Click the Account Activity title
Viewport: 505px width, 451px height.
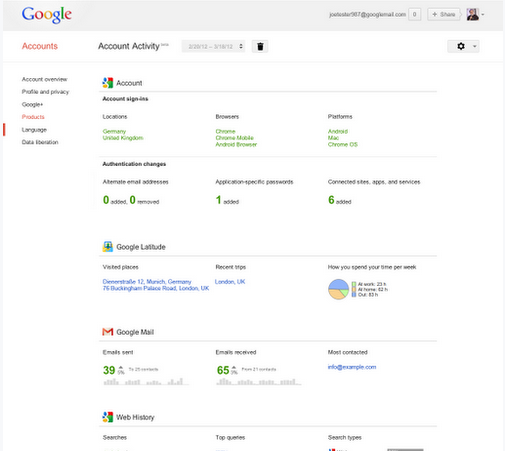point(129,46)
